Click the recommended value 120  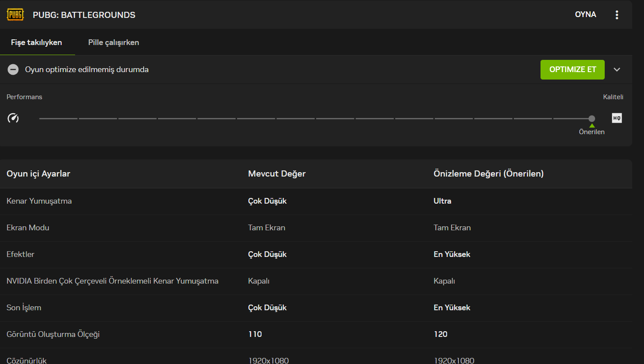pos(441,334)
